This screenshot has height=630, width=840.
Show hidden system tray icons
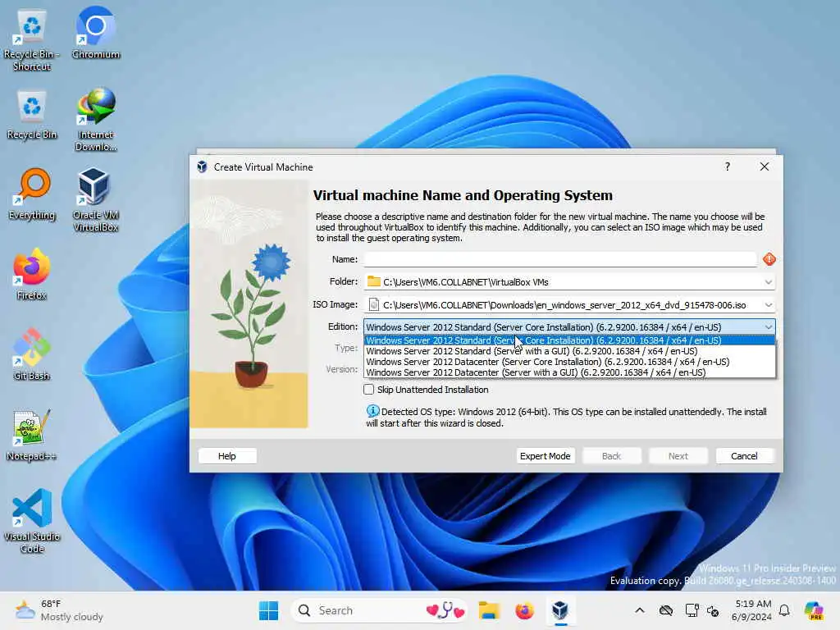[640, 610]
